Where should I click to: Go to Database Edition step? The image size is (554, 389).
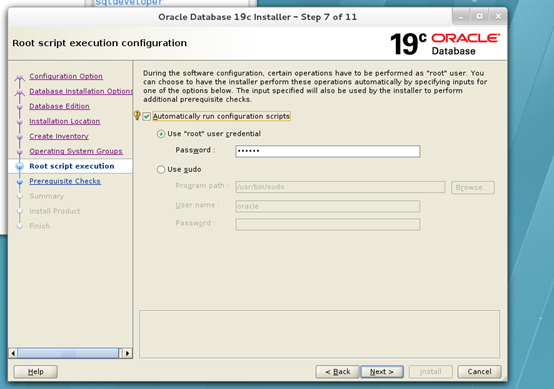59,106
